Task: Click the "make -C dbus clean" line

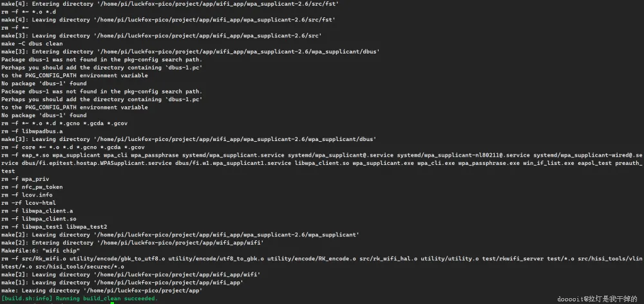Action: pyautogui.click(x=32, y=44)
